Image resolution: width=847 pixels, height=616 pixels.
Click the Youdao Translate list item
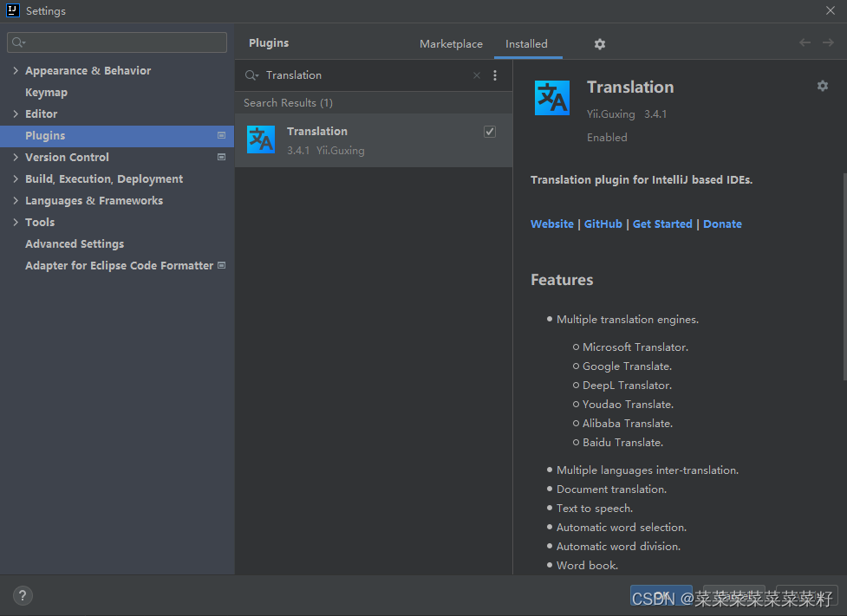click(628, 405)
